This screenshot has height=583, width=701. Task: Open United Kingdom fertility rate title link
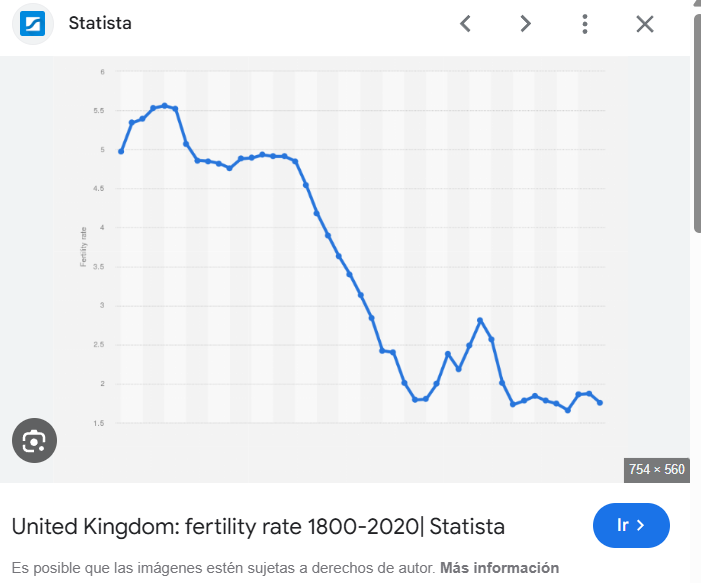(258, 526)
